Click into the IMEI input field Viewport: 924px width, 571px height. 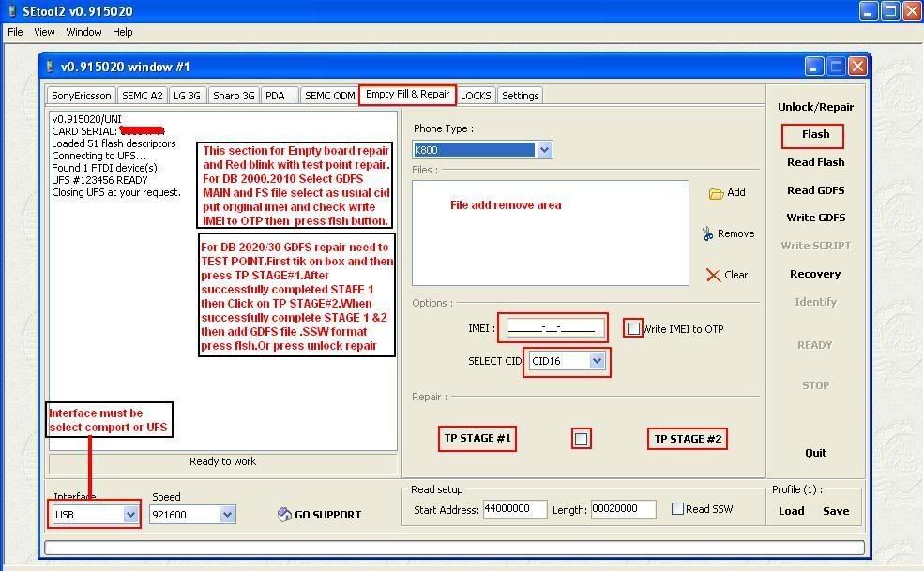[555, 328]
